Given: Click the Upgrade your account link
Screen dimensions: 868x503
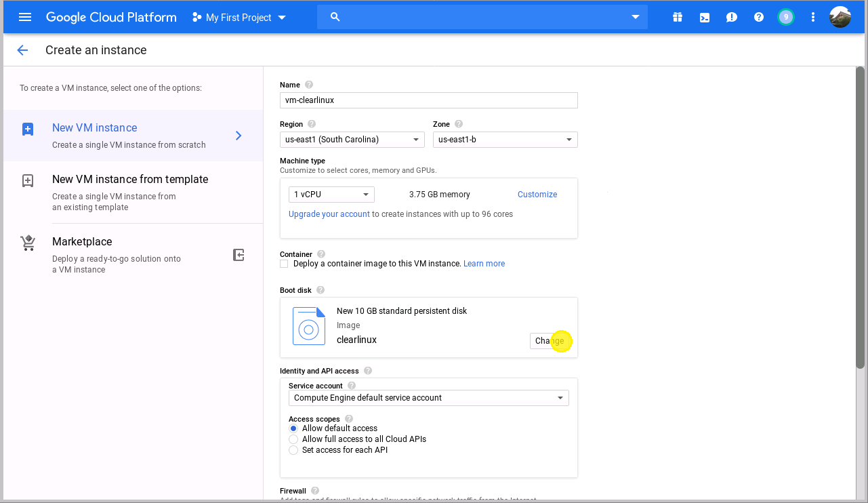Looking at the screenshot, I should pyautogui.click(x=329, y=214).
